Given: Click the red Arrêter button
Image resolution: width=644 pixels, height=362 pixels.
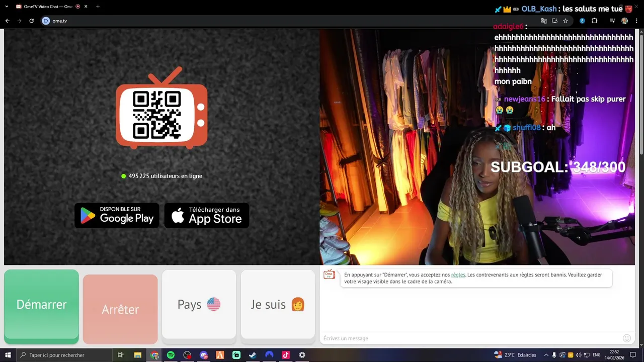Looking at the screenshot, I should (x=120, y=309).
